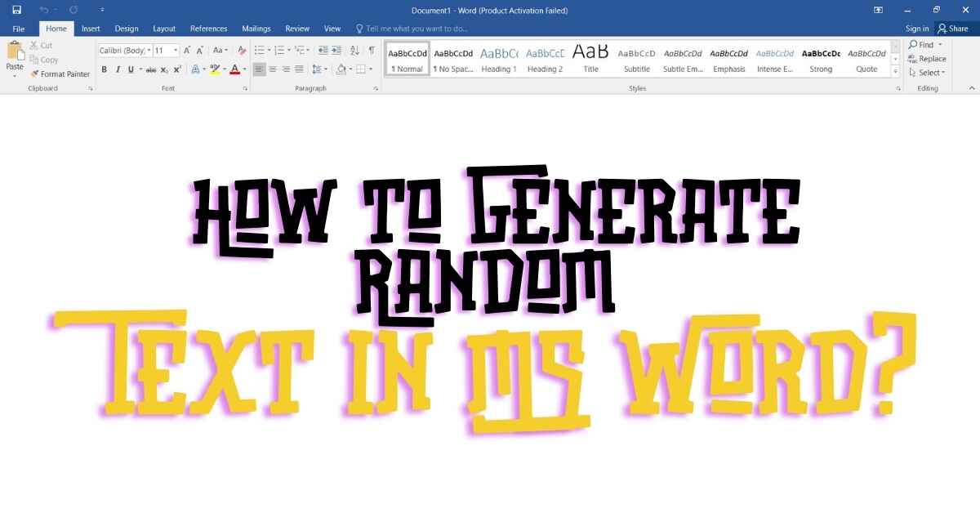Toggle Bold formatting
Screen dimensions: 980x513
[105, 70]
